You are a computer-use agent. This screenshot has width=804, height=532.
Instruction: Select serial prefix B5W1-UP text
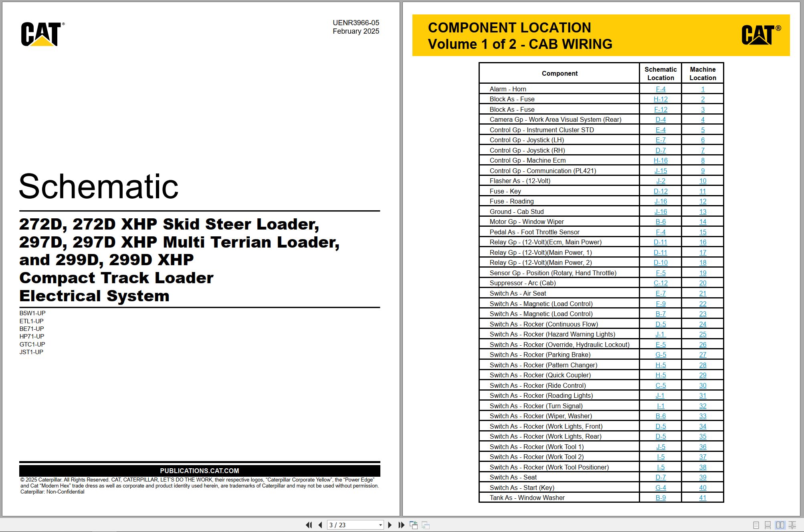(x=32, y=313)
